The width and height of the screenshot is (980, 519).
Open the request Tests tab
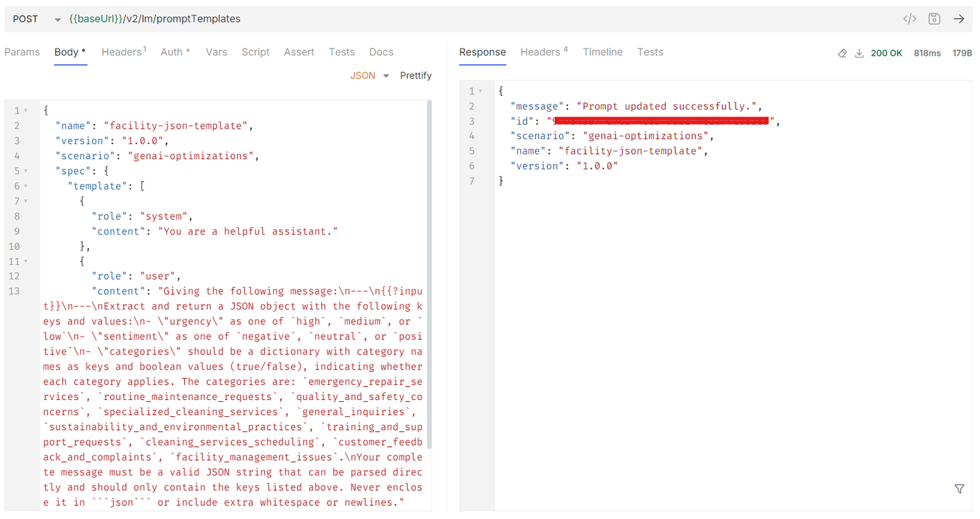[x=342, y=52]
